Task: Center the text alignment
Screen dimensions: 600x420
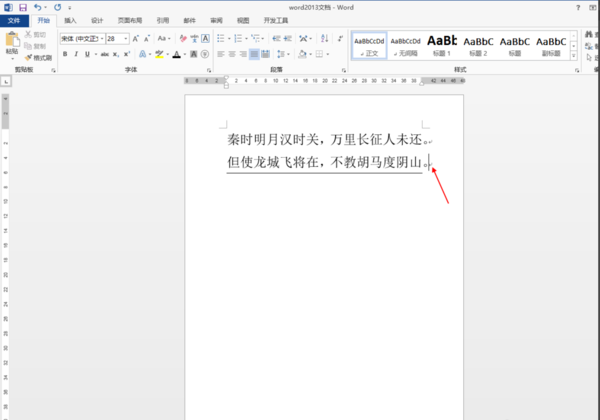Action: tap(232, 54)
